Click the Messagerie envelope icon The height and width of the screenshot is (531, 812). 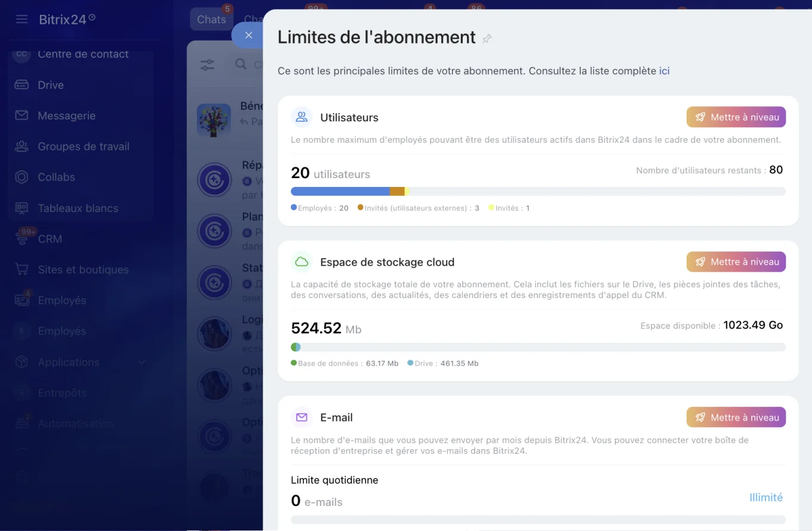pos(22,115)
